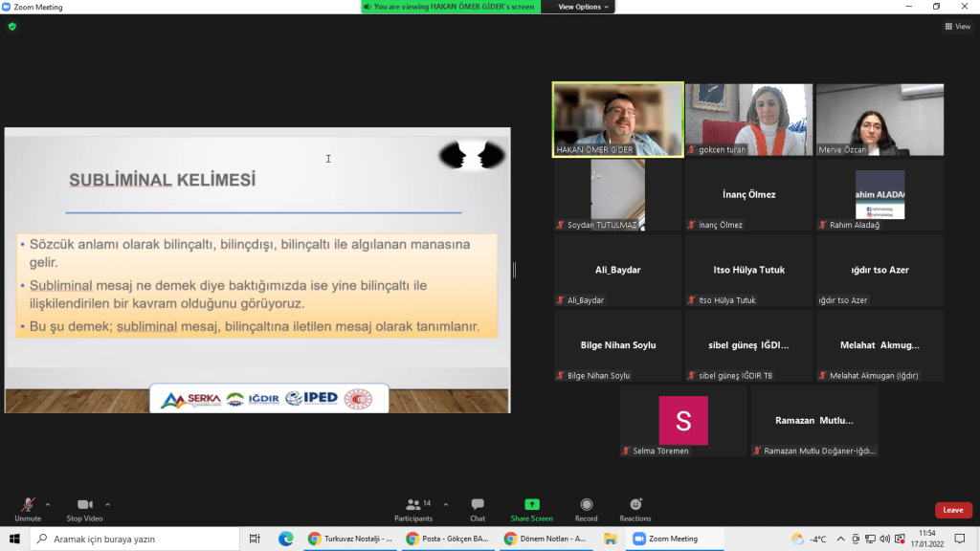
Task: Open the View Options dropdown
Action: tap(582, 7)
